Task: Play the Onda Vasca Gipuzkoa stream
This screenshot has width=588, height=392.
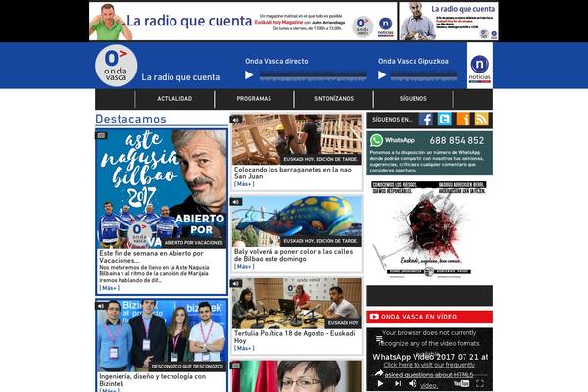Action: pos(382,75)
